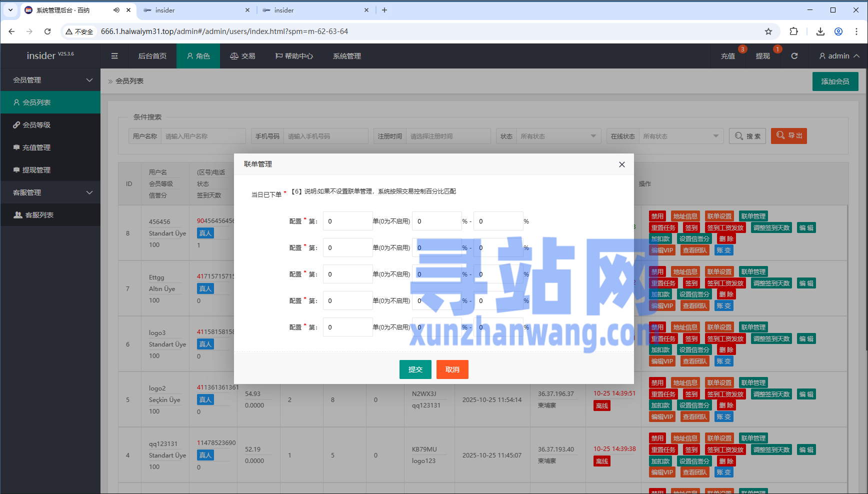Open the 提现 notifications in the header
The height and width of the screenshot is (494, 868).
click(x=762, y=56)
